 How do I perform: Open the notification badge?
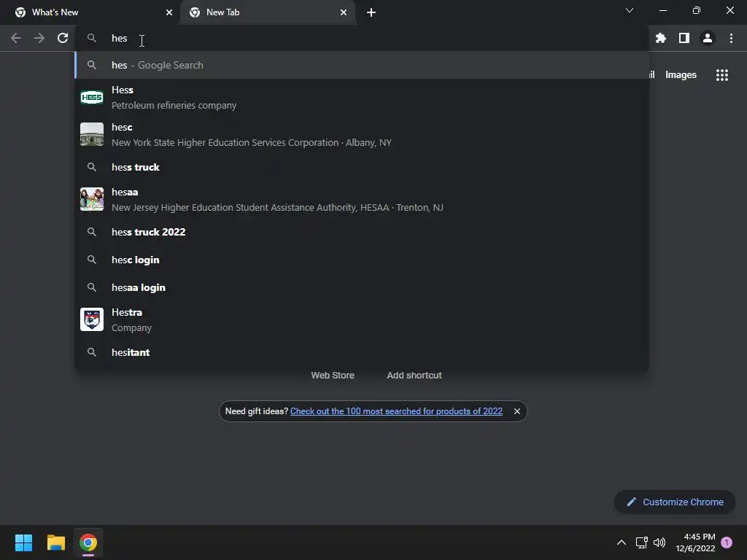(727, 542)
